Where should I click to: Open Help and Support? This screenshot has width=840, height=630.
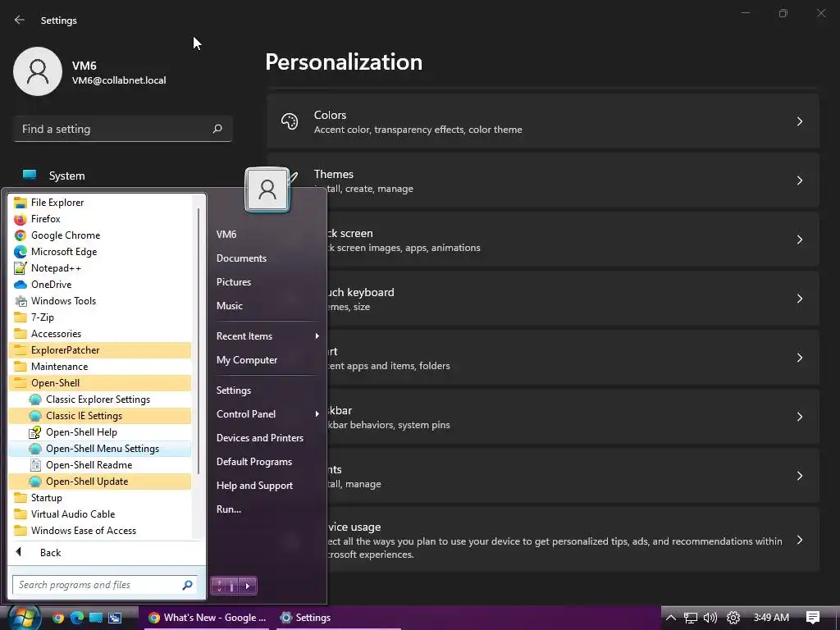point(267,486)
